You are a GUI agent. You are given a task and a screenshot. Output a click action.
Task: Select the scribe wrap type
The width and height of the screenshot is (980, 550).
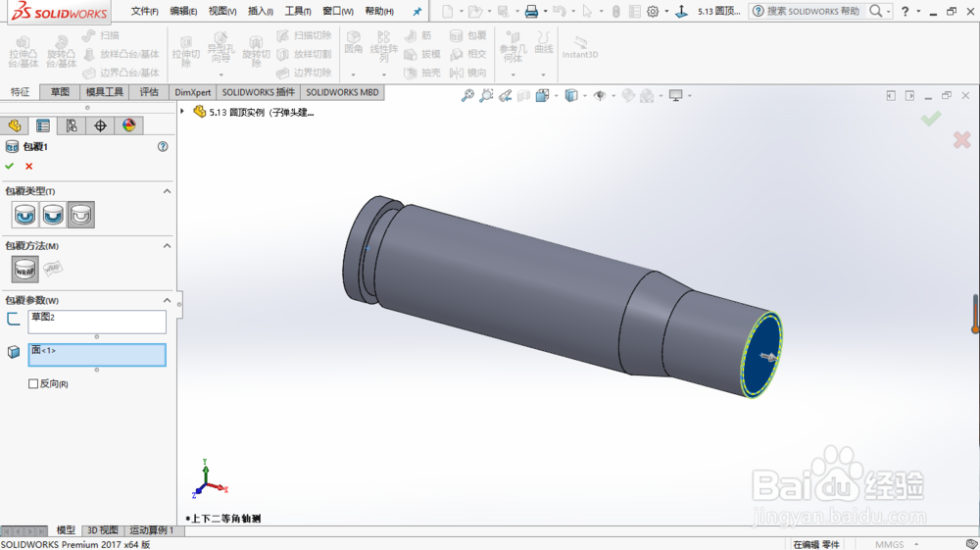(x=81, y=215)
